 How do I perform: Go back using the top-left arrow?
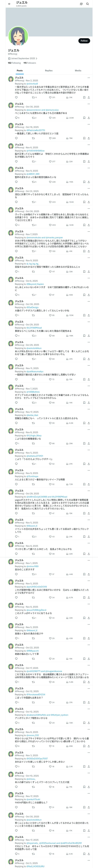pyautogui.click(x=9, y=4)
